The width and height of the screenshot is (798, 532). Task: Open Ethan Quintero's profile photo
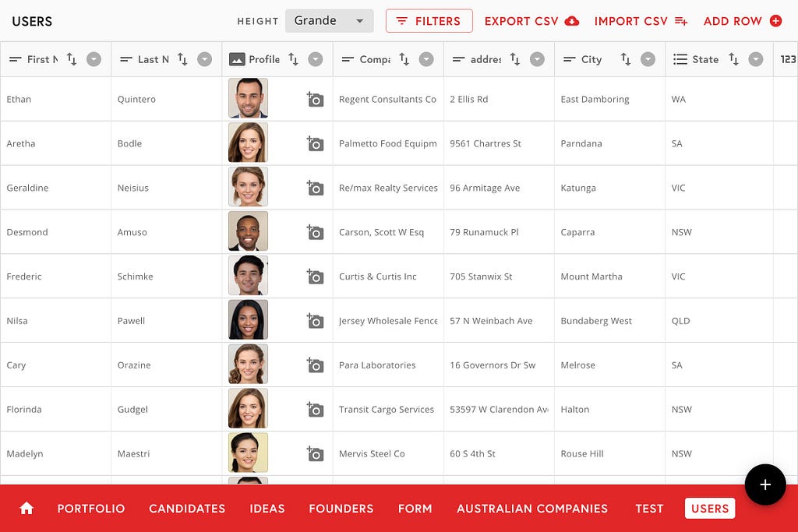click(248, 98)
